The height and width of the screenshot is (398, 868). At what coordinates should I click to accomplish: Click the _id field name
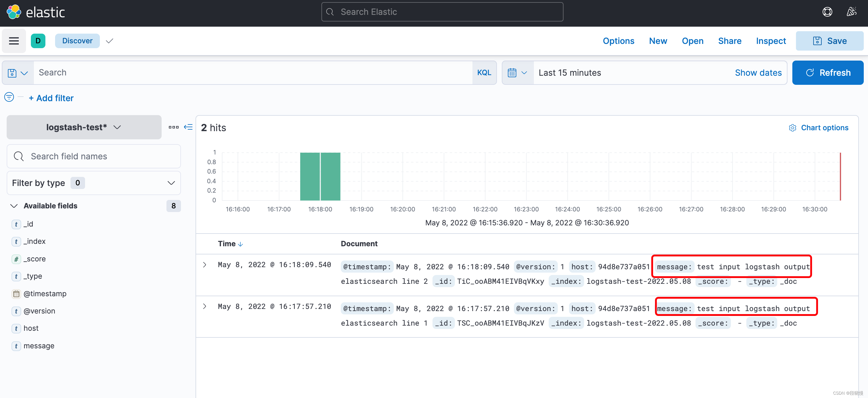tap(28, 224)
